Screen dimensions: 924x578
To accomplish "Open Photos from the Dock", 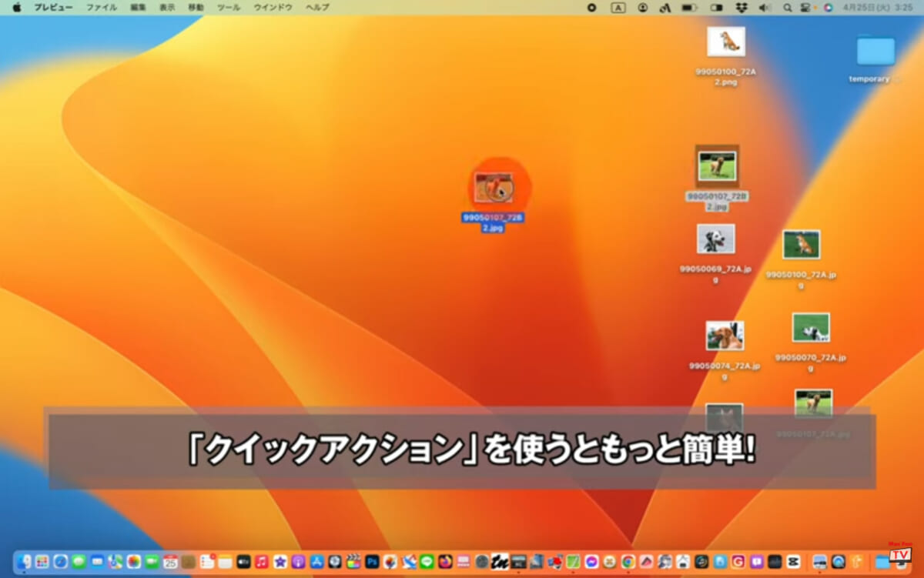I will pyautogui.click(x=134, y=562).
